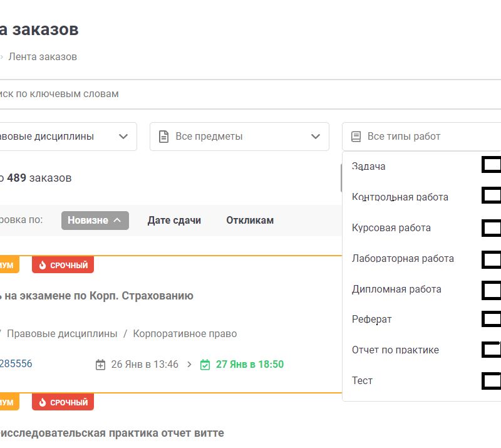
Task: Select the Дипломная работа checkbox
Action: pyautogui.click(x=492, y=289)
